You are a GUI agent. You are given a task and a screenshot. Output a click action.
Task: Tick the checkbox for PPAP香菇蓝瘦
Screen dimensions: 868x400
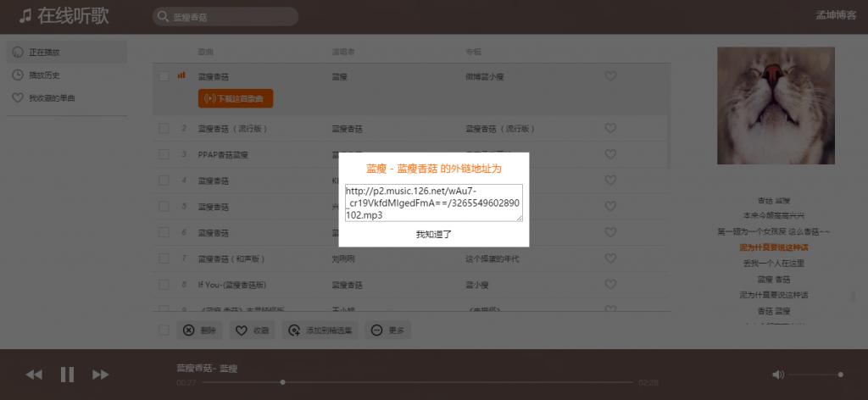click(164, 154)
